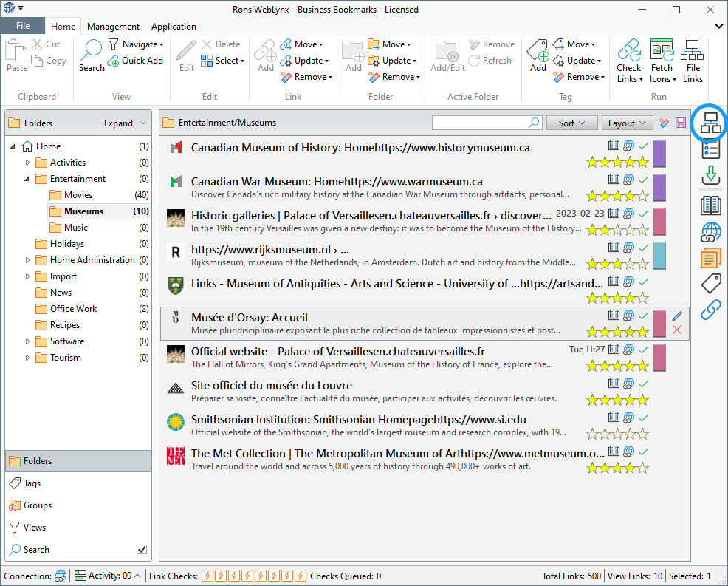Open the book reader sidebar icon
Viewport: 728px width, 586px height.
click(x=710, y=205)
